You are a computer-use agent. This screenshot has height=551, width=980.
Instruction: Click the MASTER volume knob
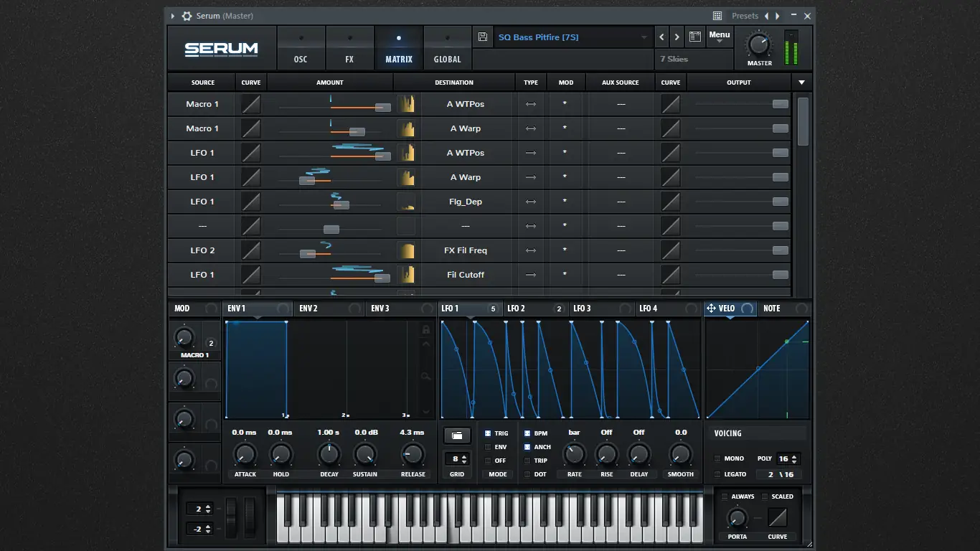point(759,44)
